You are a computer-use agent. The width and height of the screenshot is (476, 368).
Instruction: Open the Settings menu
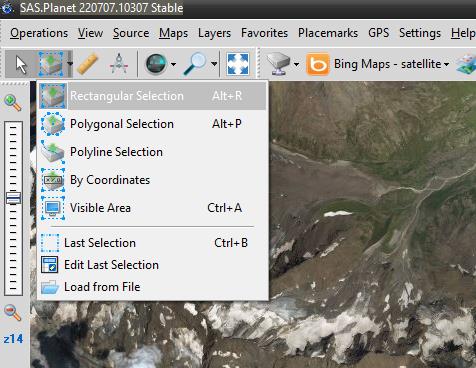click(x=420, y=33)
